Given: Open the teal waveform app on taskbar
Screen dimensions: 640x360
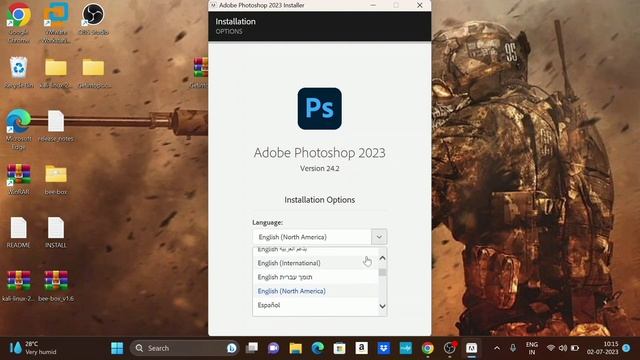Looking at the screenshot, I should [x=405, y=348].
